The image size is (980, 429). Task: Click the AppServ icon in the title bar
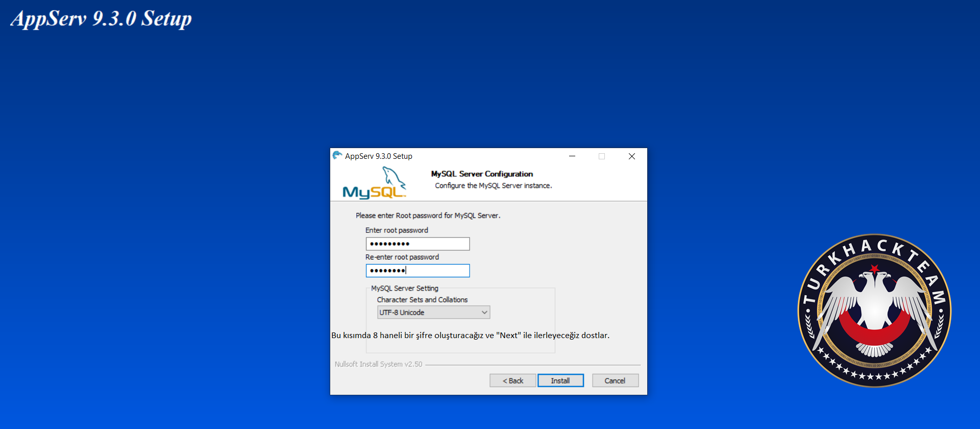click(337, 156)
